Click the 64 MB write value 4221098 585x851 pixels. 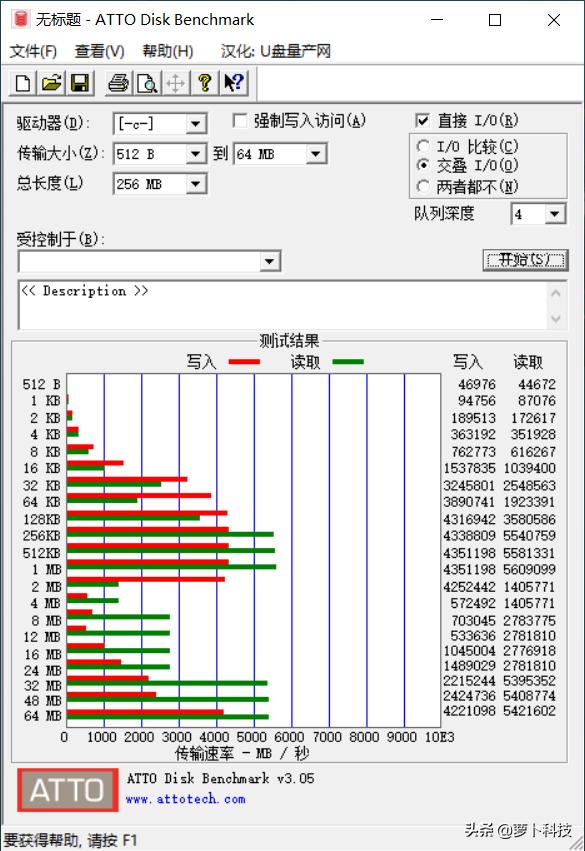point(469,711)
